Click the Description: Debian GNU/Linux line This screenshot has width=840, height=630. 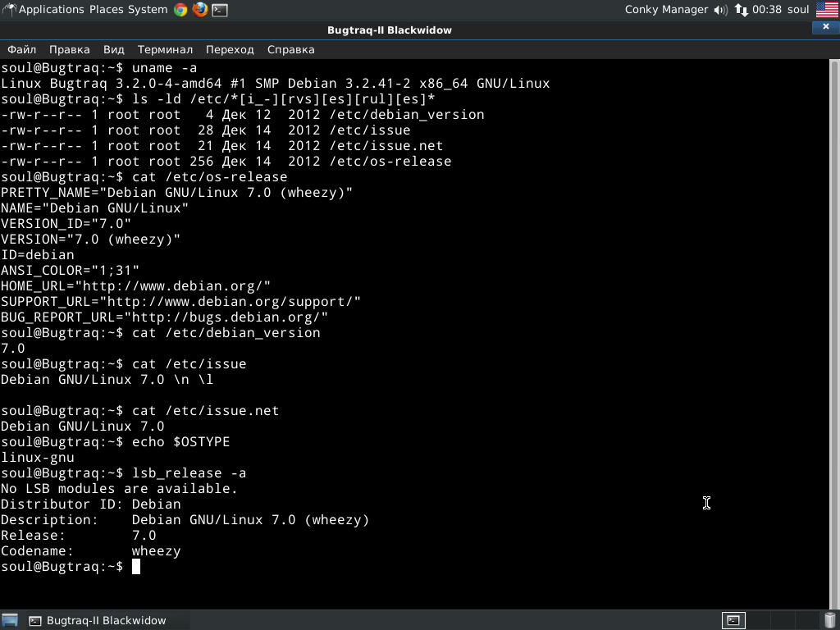pyautogui.click(x=185, y=519)
